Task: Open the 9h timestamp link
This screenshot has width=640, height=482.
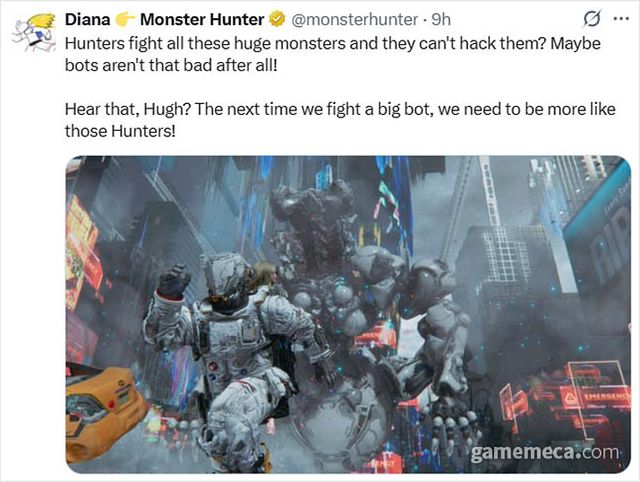Action: pos(441,20)
